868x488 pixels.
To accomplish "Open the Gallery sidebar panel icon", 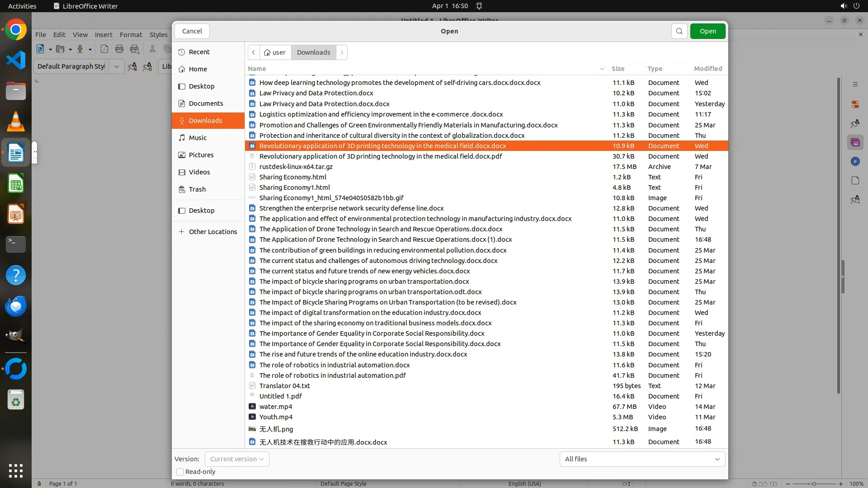I will [855, 143].
